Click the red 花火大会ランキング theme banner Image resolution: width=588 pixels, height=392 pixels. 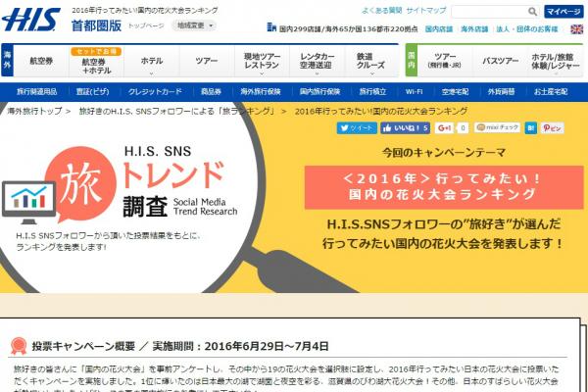point(444,187)
